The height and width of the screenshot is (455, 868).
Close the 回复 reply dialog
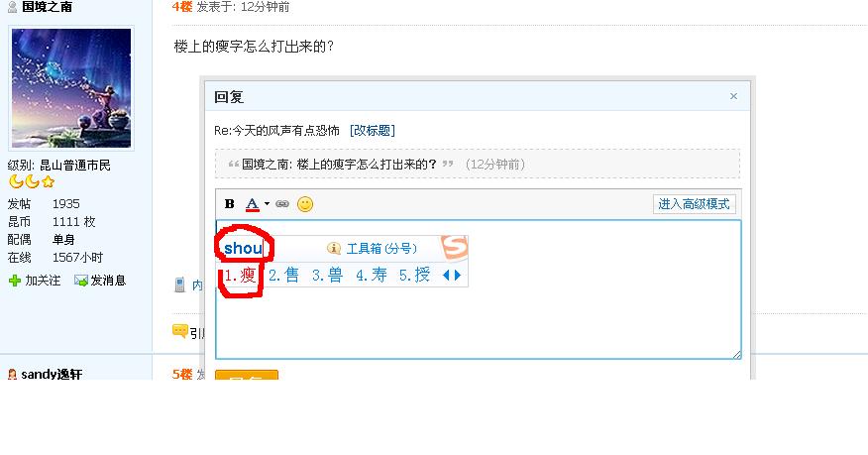(x=733, y=96)
